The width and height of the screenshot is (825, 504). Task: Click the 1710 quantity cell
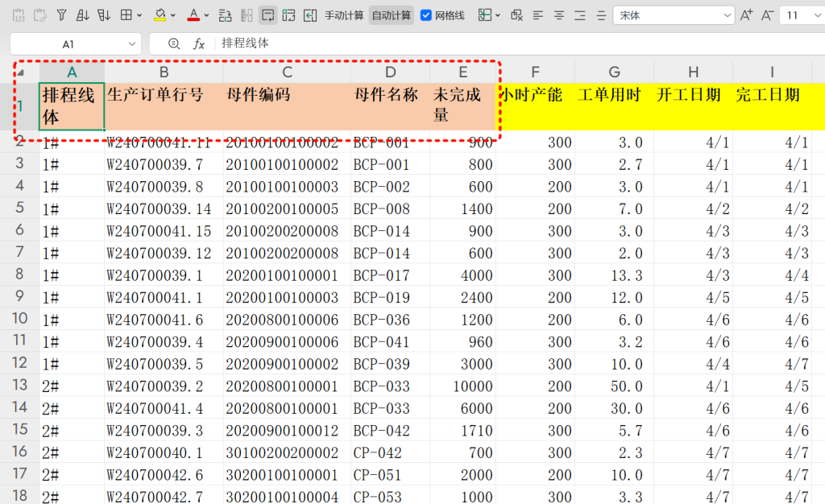pos(462,431)
